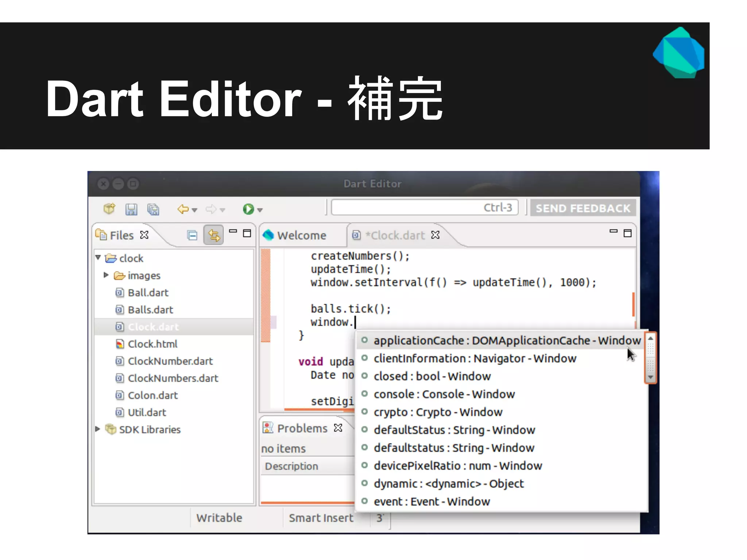747x560 pixels.
Task: Collapse the clock project folder
Action: tap(98, 257)
